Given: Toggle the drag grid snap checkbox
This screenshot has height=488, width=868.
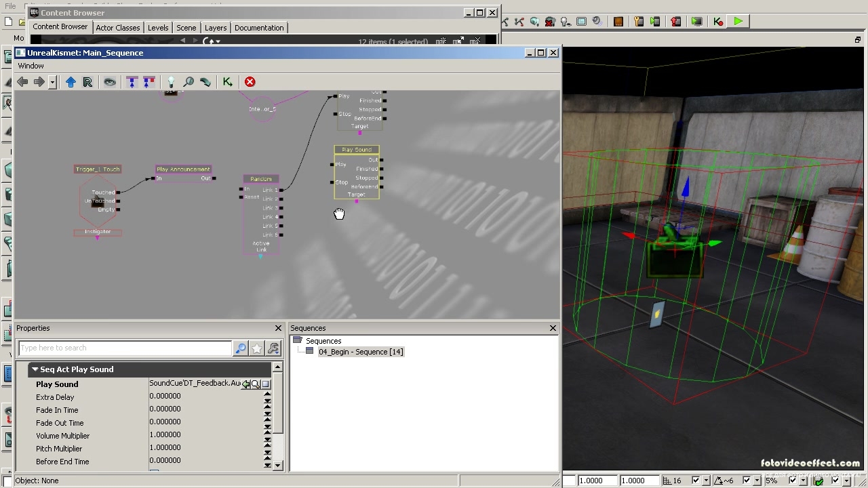Looking at the screenshot, I should pos(696,481).
